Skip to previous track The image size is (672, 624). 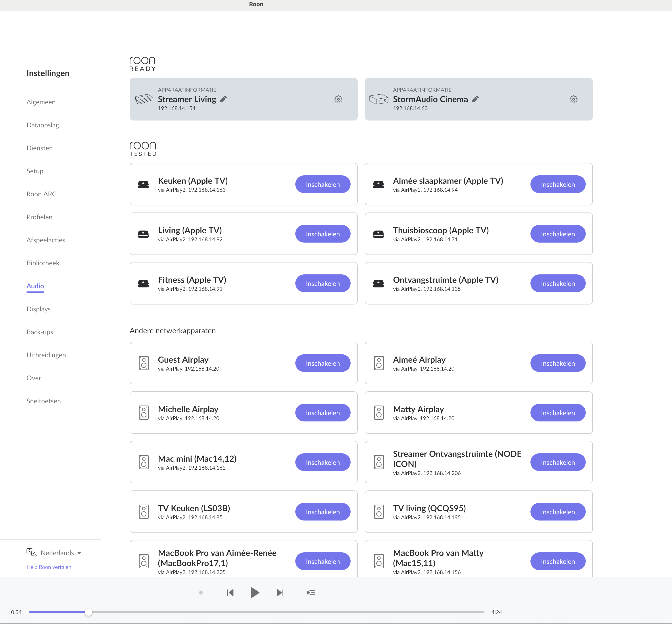[x=230, y=593]
